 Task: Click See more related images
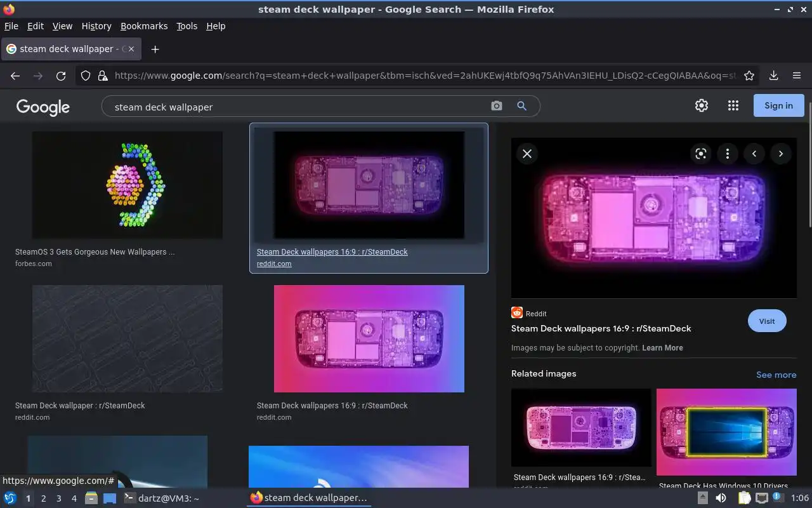(776, 375)
